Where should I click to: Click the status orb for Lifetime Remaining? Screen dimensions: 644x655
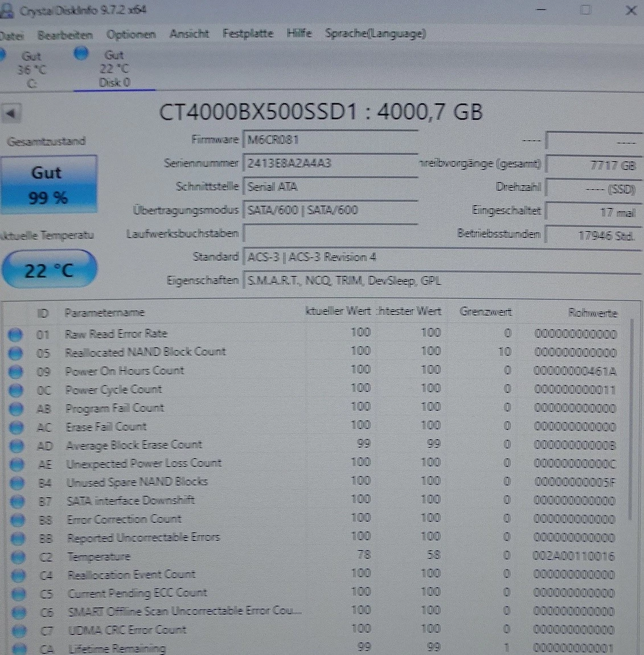click(x=19, y=649)
